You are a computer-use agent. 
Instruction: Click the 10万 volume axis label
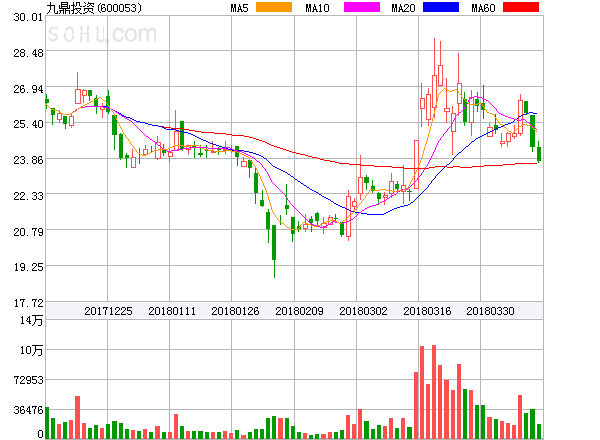[x=31, y=350]
